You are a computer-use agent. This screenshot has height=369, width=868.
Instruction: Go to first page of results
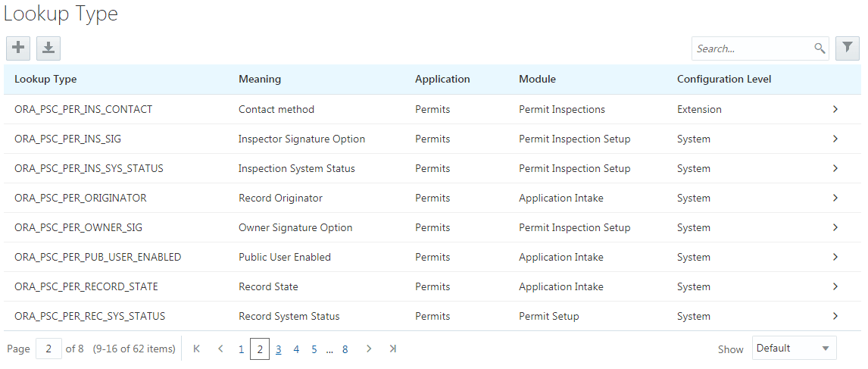click(197, 349)
